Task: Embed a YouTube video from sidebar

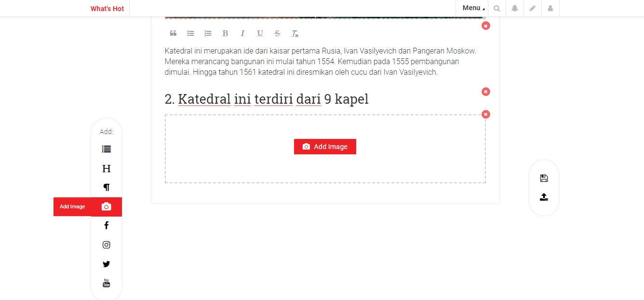Action: tap(107, 283)
